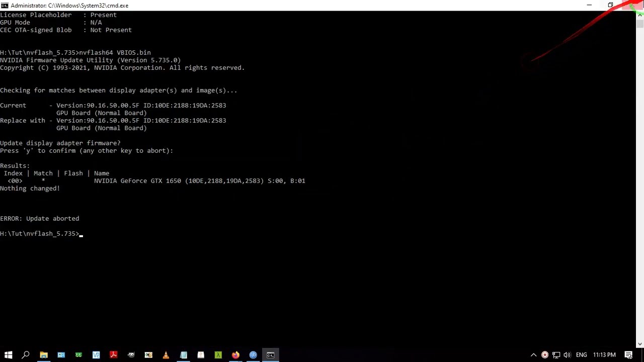This screenshot has height=362, width=644.
Task: Click 'ERROR: Update aborted' line
Action: pyautogui.click(x=40, y=218)
